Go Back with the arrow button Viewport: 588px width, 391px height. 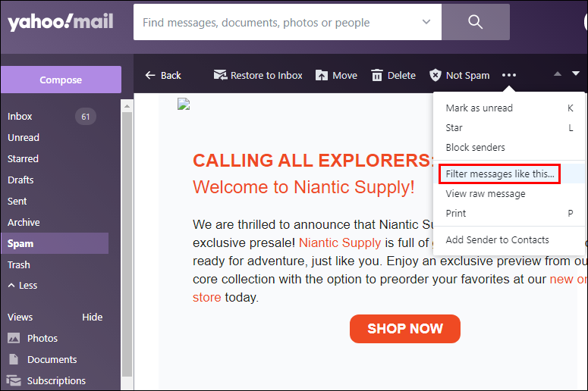pyautogui.click(x=150, y=75)
